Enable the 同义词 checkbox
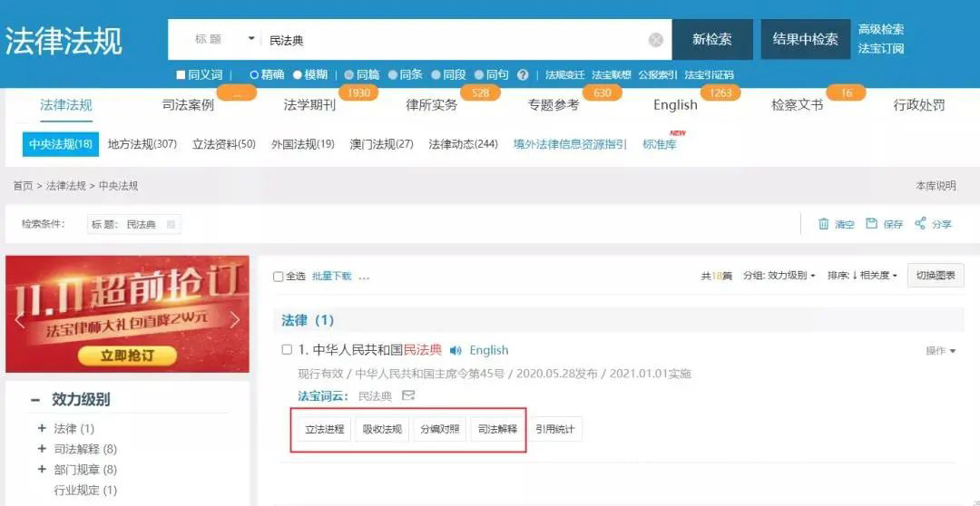Viewport: 980px width, 506px height. [181, 75]
